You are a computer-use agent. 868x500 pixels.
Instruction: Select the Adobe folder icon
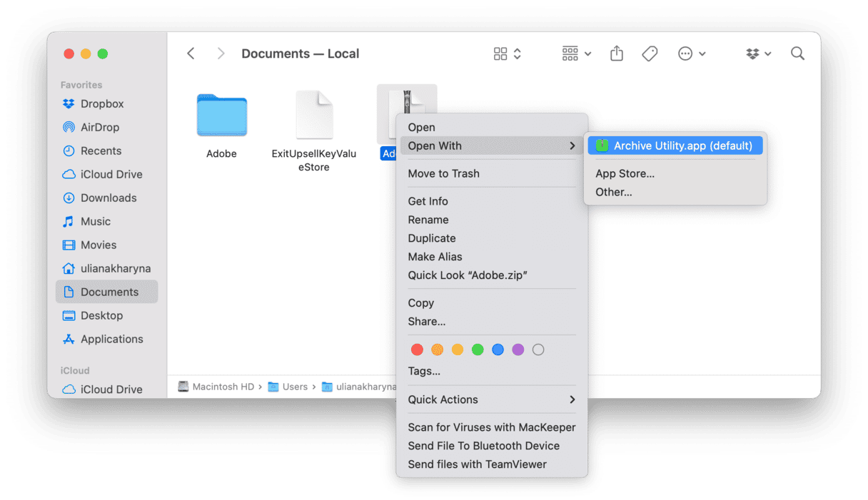221,116
